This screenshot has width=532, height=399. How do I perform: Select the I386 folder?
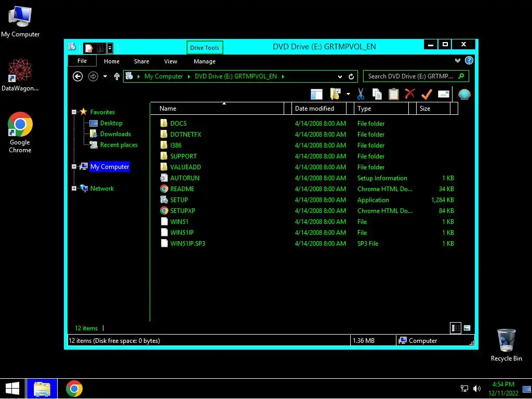click(176, 145)
